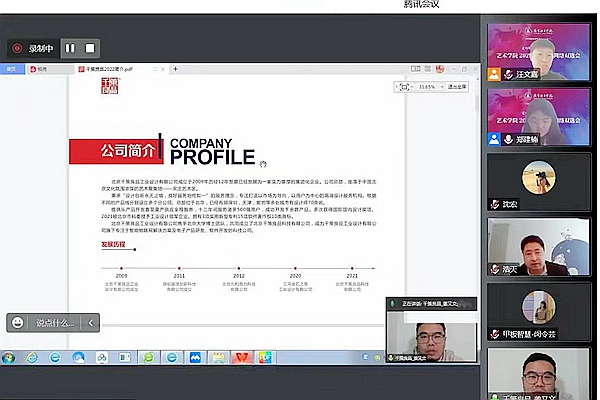This screenshot has height=400, width=600.
Task: Open the Windows Start menu
Action: click(9, 357)
